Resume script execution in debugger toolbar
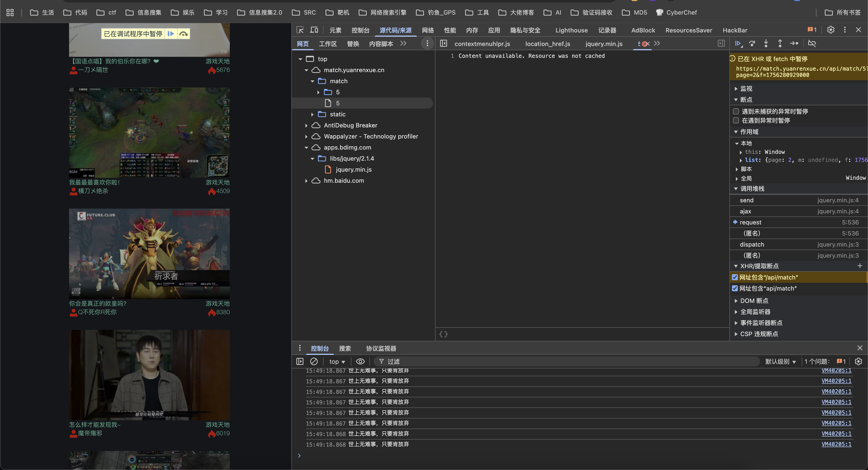The width and height of the screenshot is (868, 470). click(738, 43)
